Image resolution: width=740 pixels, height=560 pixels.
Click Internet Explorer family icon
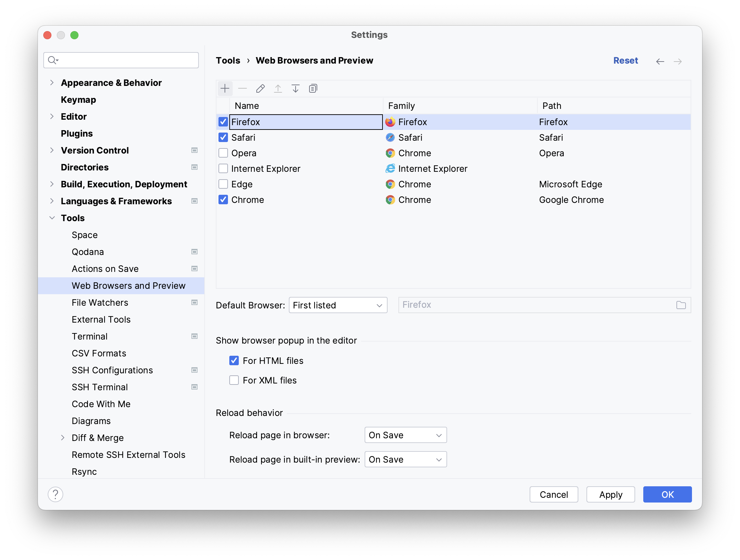(390, 169)
